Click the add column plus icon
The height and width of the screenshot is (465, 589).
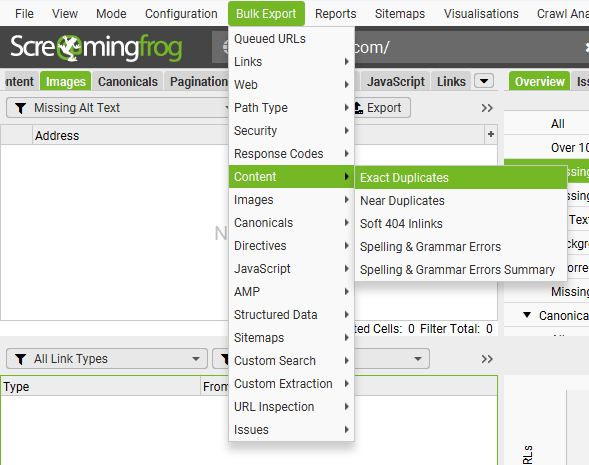pyautogui.click(x=491, y=134)
